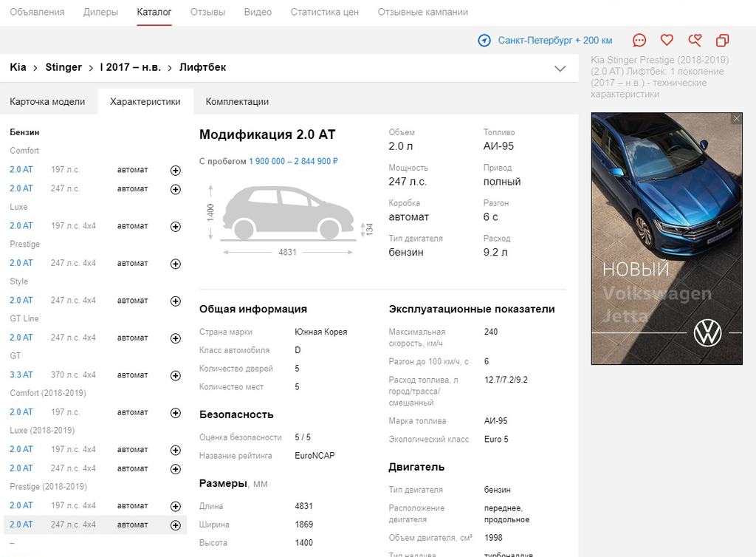The width and height of the screenshot is (756, 557).
Task: Change region Санкт-Петербург + 200 км
Action: (x=555, y=41)
